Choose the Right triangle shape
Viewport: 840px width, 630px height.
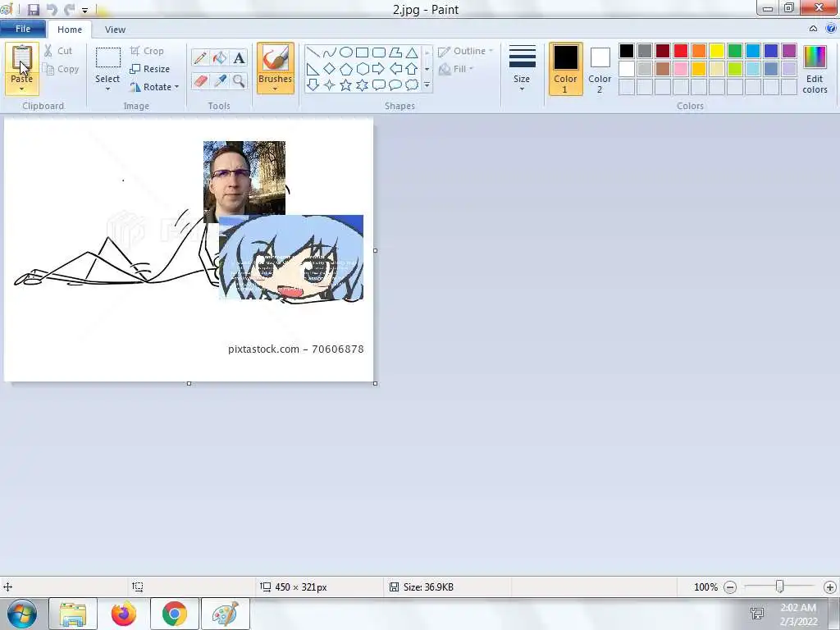click(x=313, y=69)
